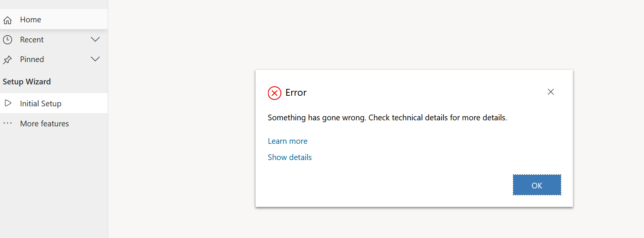This screenshot has height=238, width=644.
Task: Select the Initial Setup play icon
Action: [x=8, y=103]
